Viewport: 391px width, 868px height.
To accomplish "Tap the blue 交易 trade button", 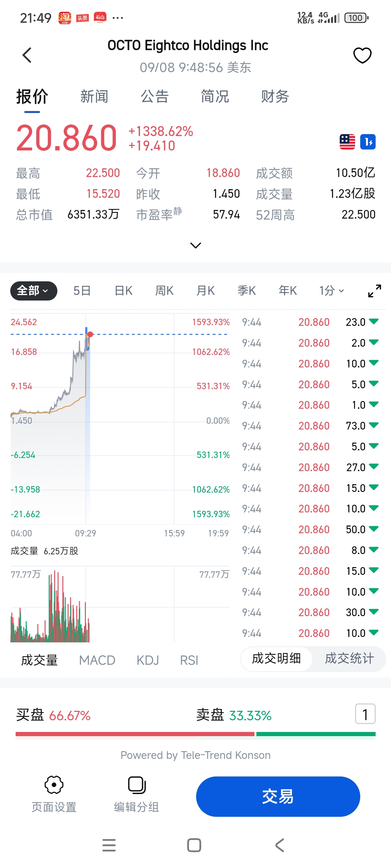I will (278, 797).
